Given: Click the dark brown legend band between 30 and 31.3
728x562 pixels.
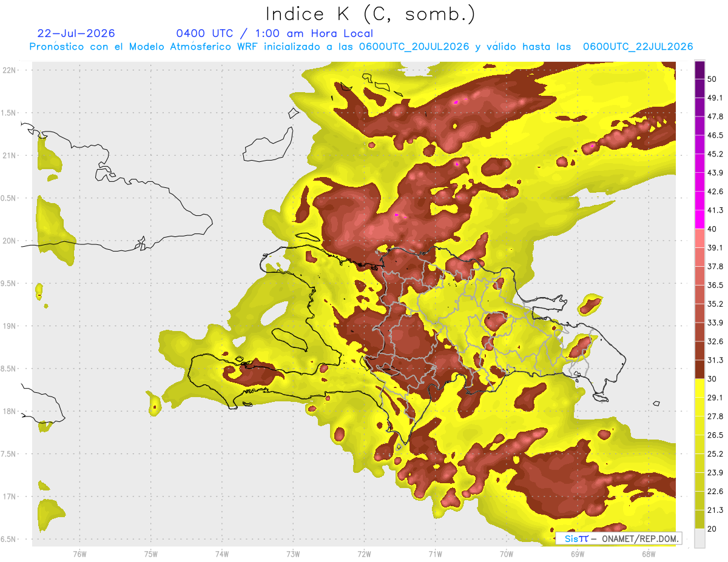Looking at the screenshot, I should [x=699, y=369].
